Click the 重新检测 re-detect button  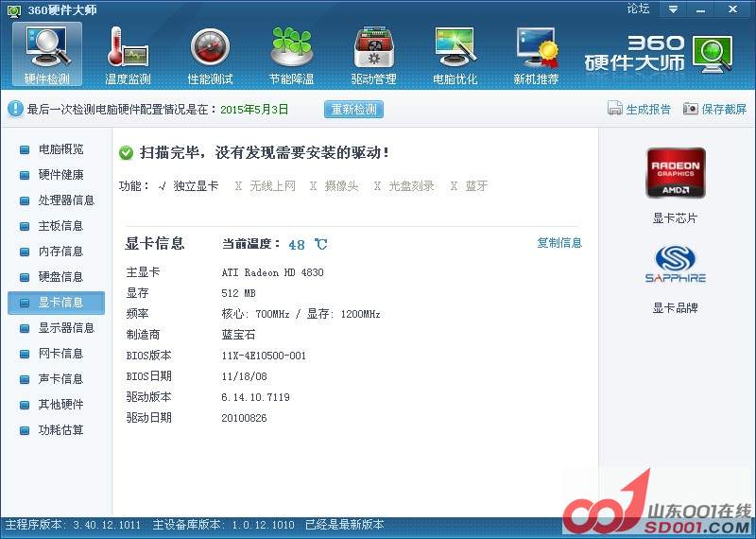pyautogui.click(x=353, y=109)
